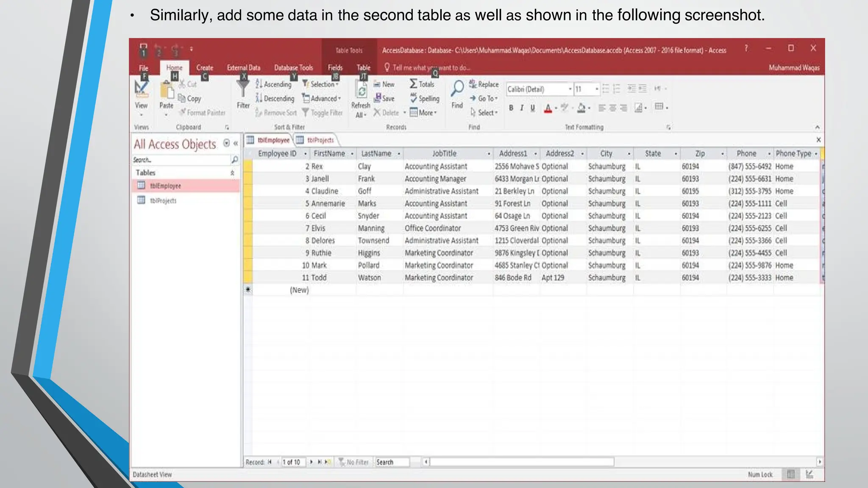Screen dimensions: 868x488
Task: Select tblProjects in navigation pane
Action: 186,200
